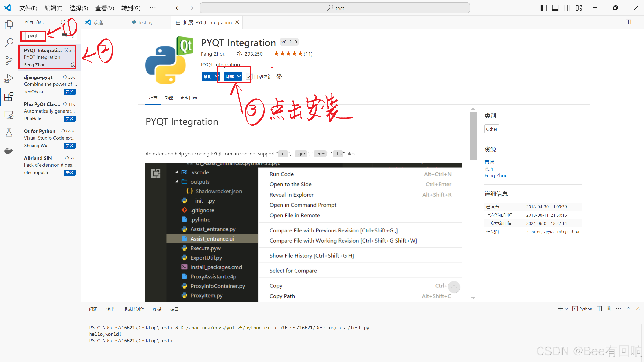Viewport: 644px width, 362px height.
Task: Go back with the navigation arrow
Action: [x=178, y=8]
